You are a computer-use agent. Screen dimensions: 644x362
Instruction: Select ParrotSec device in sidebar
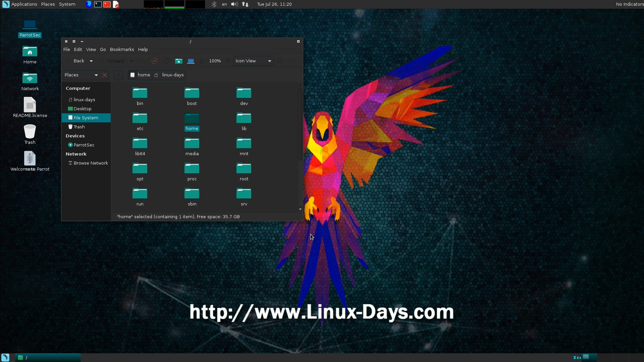click(x=86, y=145)
